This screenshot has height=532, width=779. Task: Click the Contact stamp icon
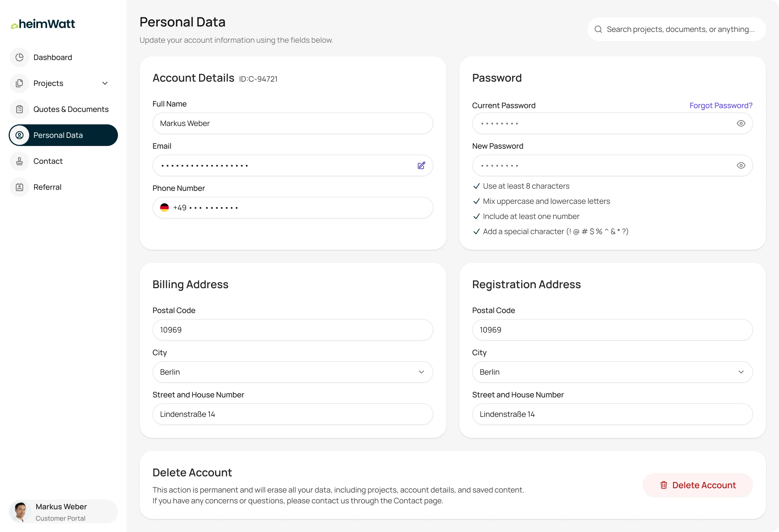click(19, 161)
